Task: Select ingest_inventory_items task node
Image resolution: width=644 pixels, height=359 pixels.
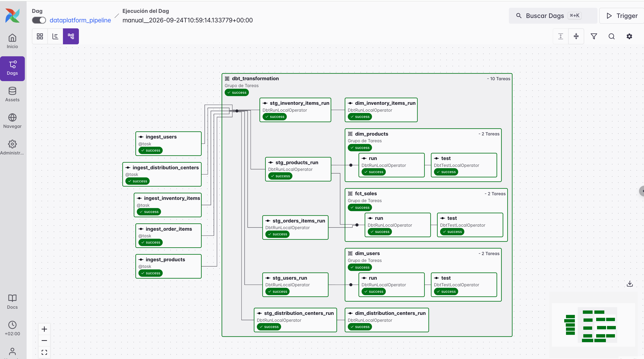Action: pos(168,205)
